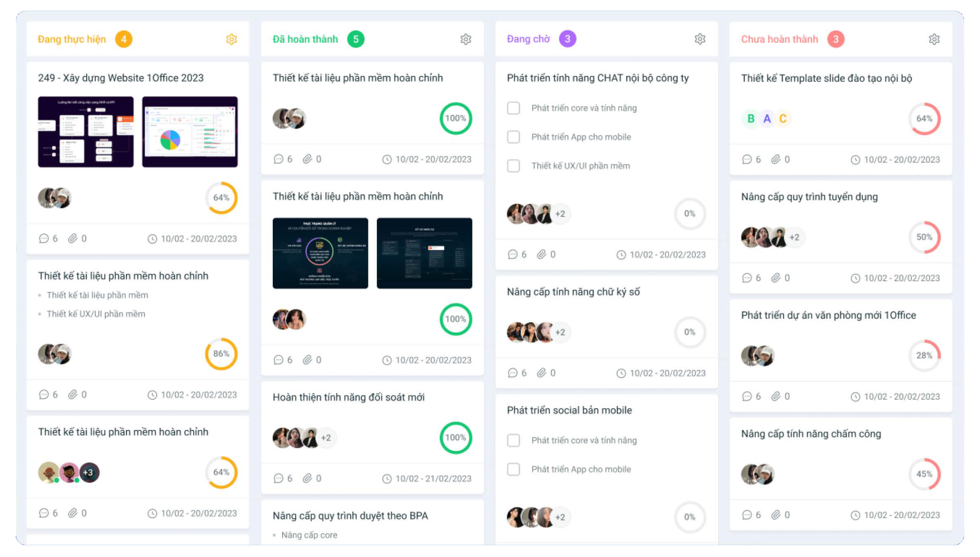Click bullet item Nâng cấp core
980x557 pixels.
click(x=309, y=535)
